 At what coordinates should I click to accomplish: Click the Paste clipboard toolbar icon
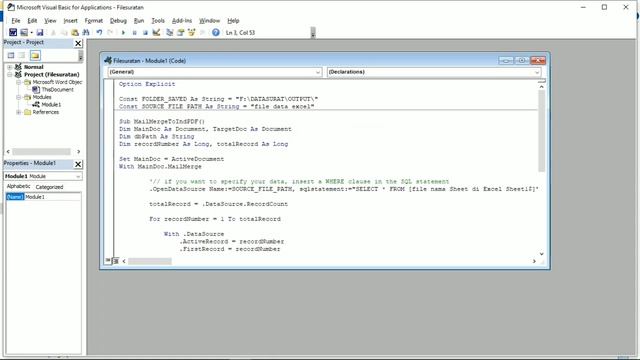tap(75, 32)
